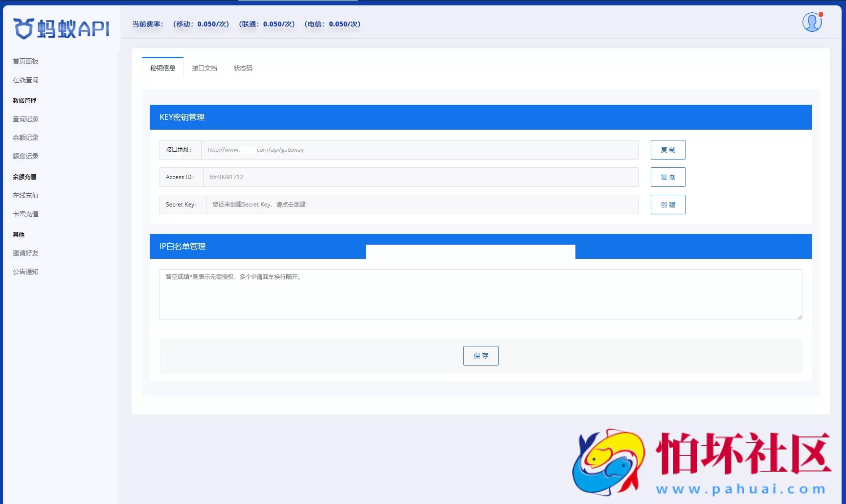Save the IP whitelist settings
846x504 pixels.
click(x=480, y=356)
